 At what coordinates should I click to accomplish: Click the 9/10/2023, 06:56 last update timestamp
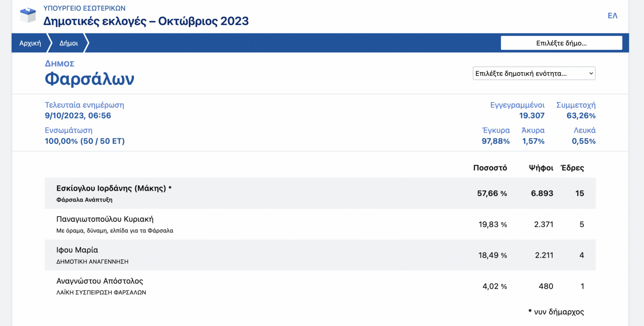tap(78, 116)
